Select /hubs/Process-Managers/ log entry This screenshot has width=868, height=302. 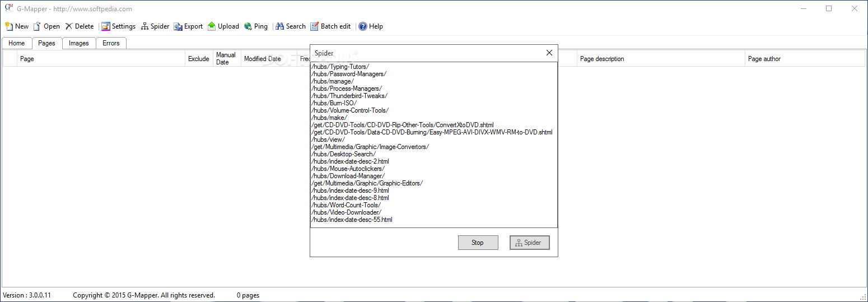(x=346, y=89)
